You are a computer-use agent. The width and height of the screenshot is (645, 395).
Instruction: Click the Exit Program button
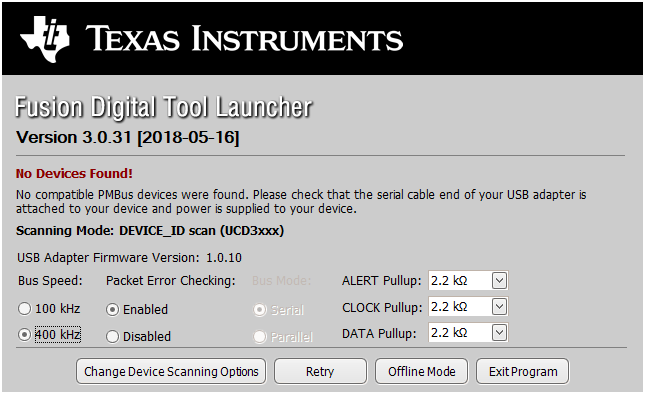523,372
